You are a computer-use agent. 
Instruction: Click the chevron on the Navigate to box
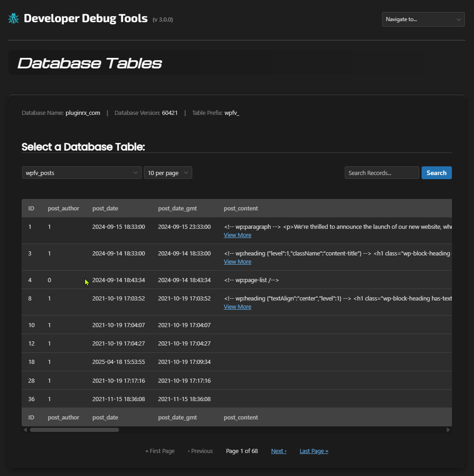pyautogui.click(x=458, y=19)
